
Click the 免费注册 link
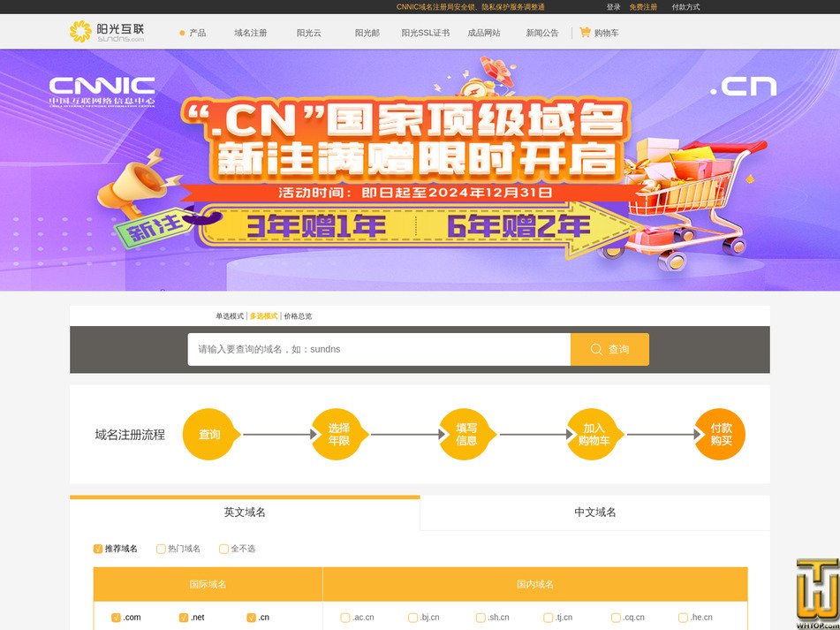(643, 7)
